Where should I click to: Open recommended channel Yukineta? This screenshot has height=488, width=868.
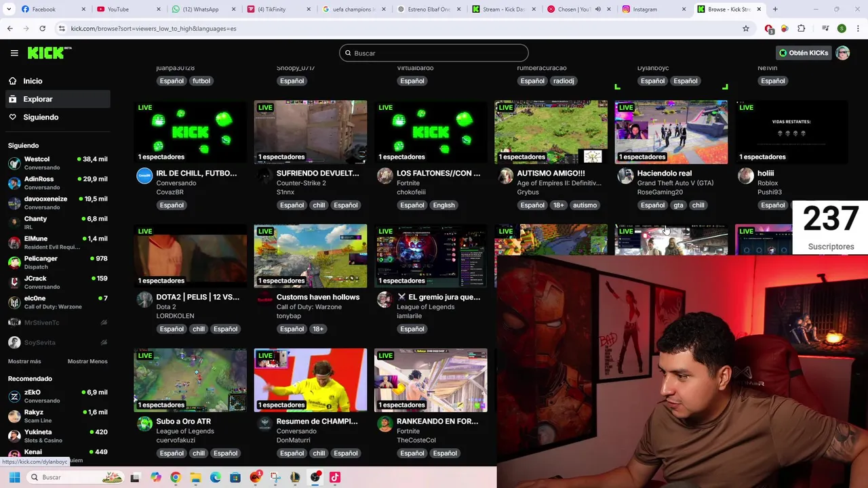pos(58,436)
